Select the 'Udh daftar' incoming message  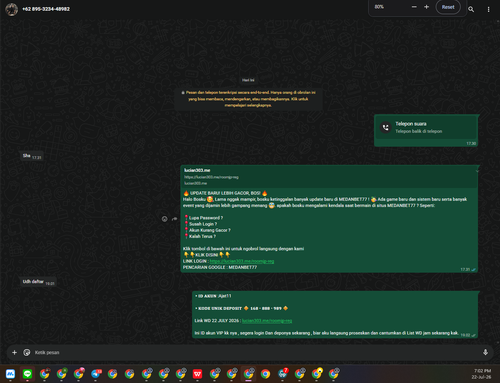click(x=38, y=282)
